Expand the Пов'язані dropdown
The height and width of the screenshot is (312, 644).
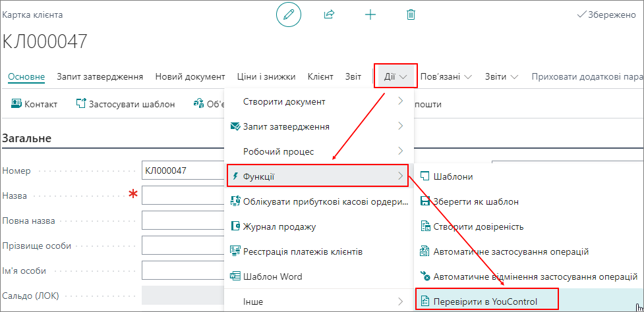coord(446,76)
